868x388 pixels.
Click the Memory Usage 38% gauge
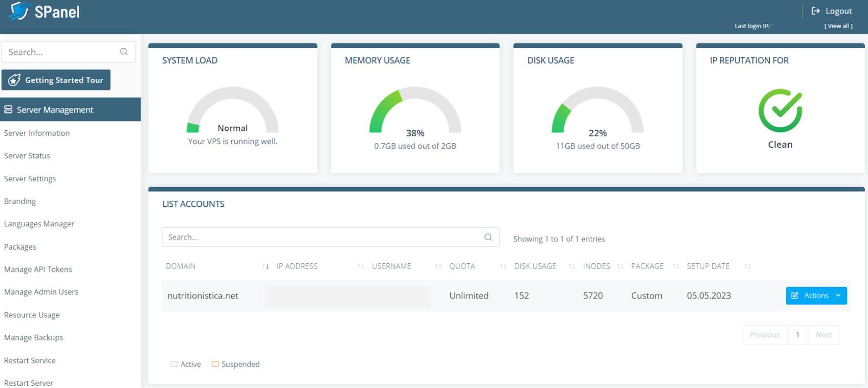point(415,110)
